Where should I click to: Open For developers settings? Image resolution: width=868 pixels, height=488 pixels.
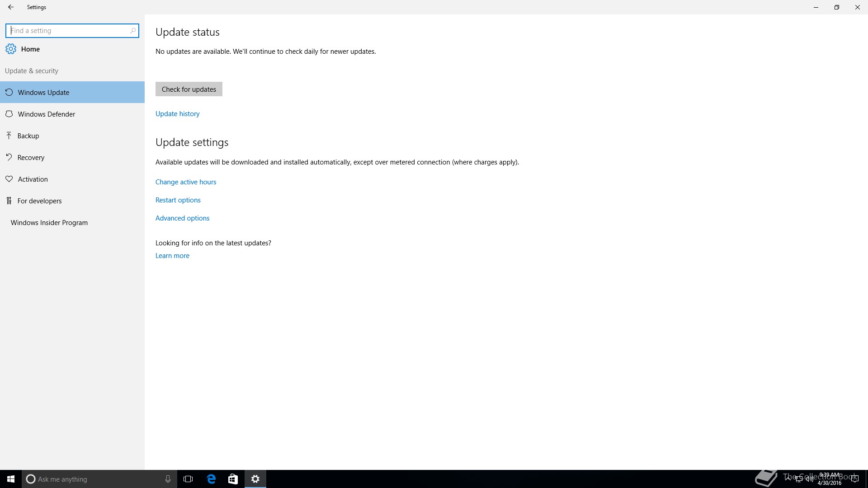pos(72,201)
